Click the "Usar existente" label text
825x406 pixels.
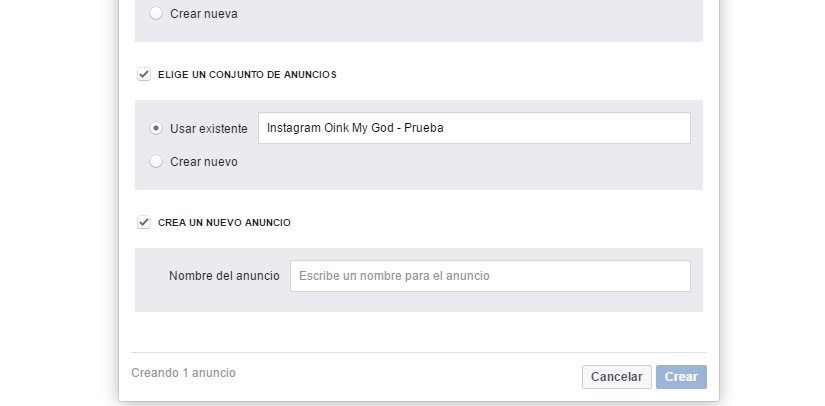coord(209,129)
